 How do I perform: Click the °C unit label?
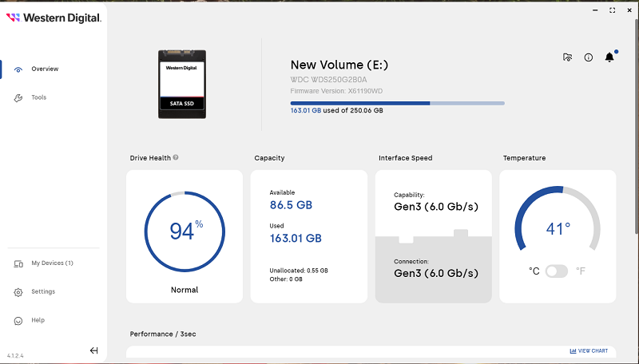[x=534, y=271]
